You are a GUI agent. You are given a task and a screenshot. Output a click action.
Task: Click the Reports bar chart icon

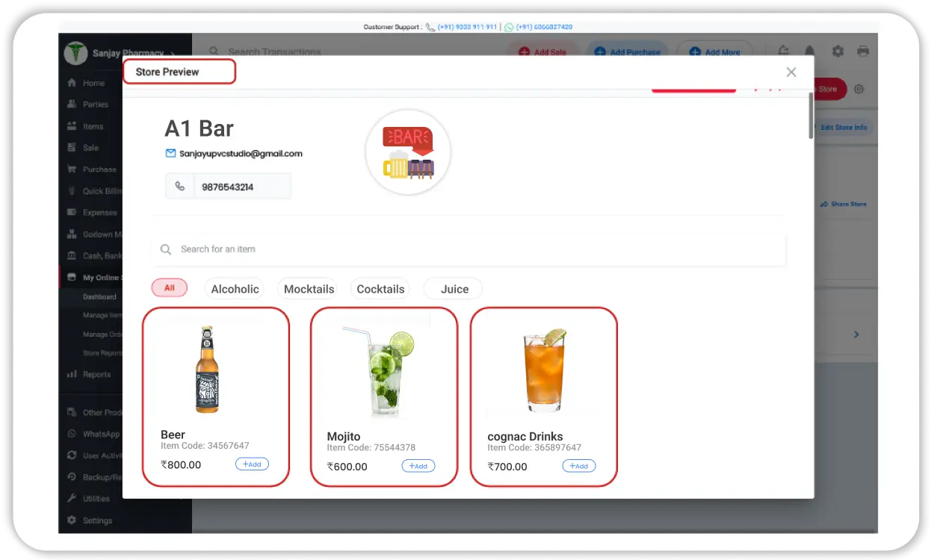point(72,375)
